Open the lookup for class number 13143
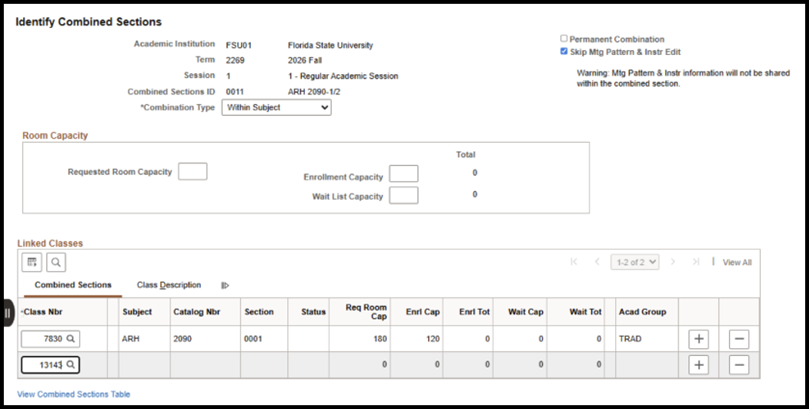 (71, 365)
